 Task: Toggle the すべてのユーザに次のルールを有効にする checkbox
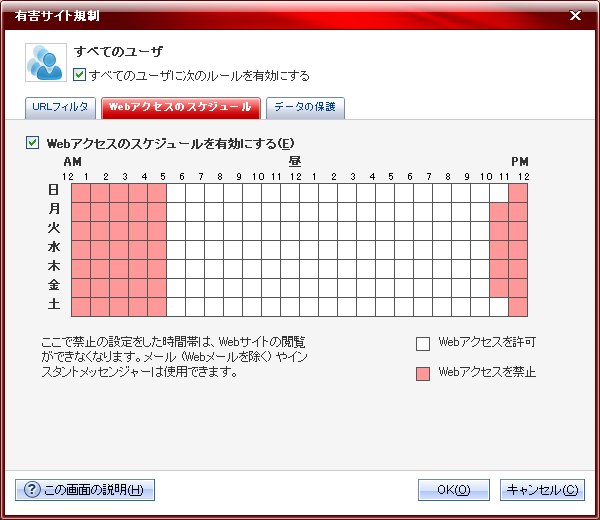point(79,75)
